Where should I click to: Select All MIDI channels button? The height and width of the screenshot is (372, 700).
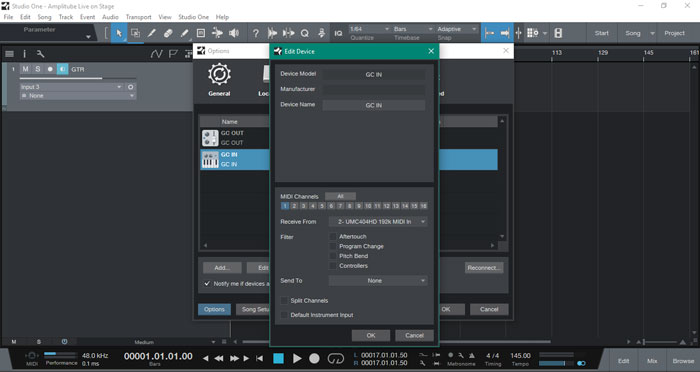coord(340,196)
